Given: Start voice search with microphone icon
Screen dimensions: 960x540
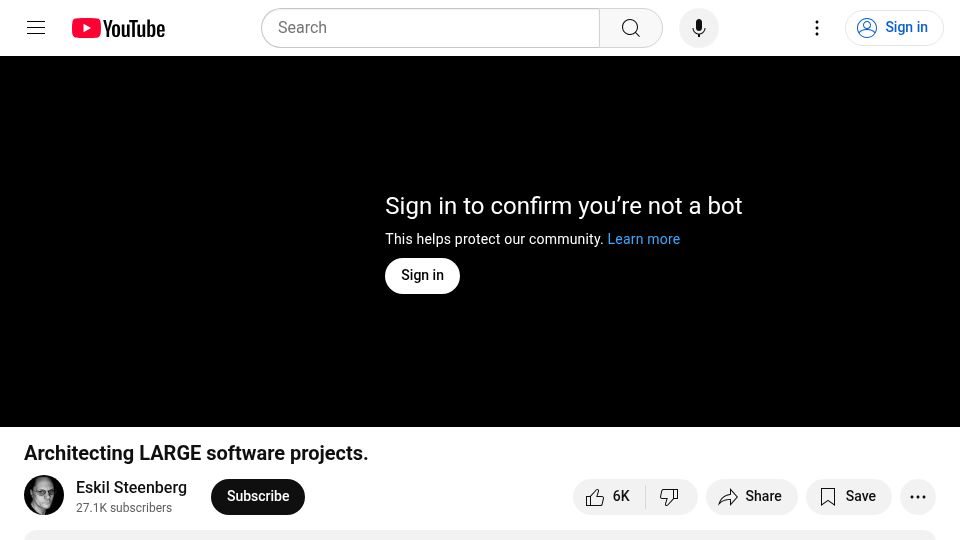Looking at the screenshot, I should click(x=699, y=28).
